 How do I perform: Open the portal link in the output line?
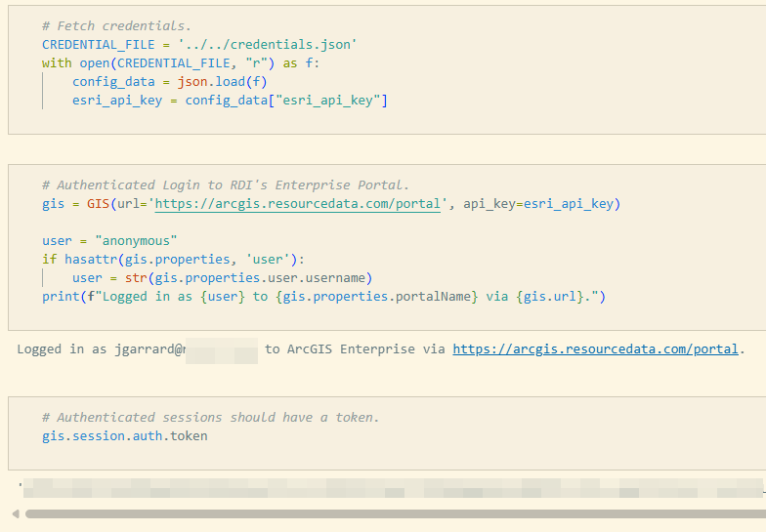click(595, 349)
